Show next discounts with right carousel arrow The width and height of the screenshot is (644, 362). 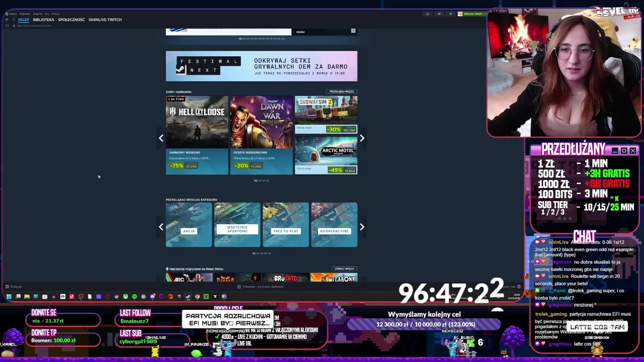pyautogui.click(x=362, y=138)
